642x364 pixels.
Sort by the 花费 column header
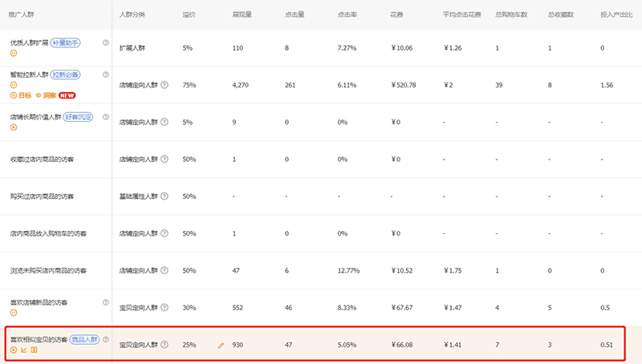[x=396, y=15]
